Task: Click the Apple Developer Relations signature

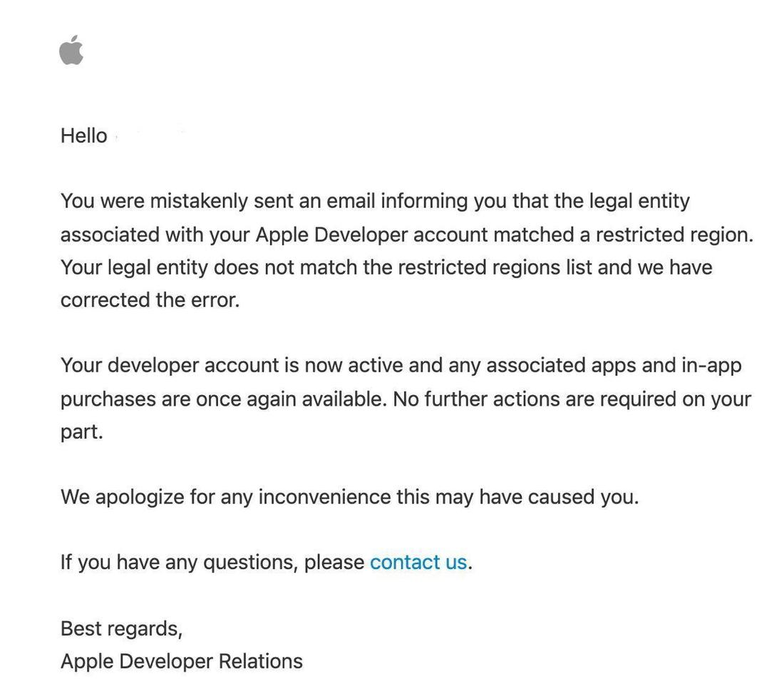Action: coord(182,661)
